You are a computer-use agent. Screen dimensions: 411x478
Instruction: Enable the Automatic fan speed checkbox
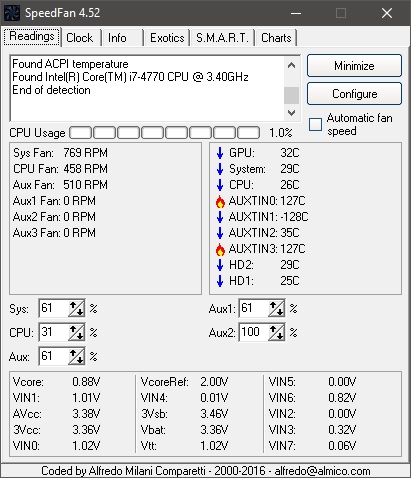coord(315,124)
